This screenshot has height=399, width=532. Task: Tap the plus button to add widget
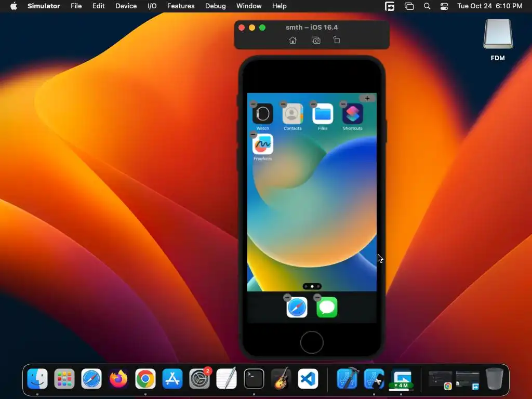tap(367, 98)
